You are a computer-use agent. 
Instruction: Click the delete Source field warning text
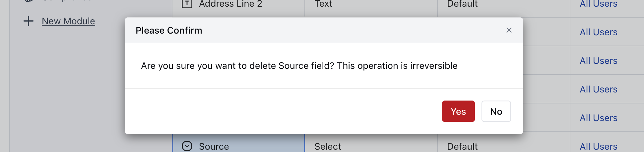pos(299,66)
